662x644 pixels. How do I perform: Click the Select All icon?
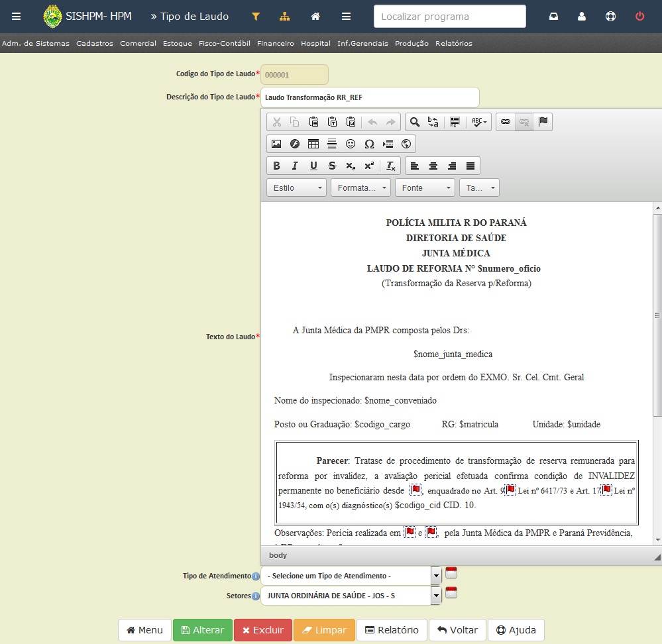(x=455, y=122)
